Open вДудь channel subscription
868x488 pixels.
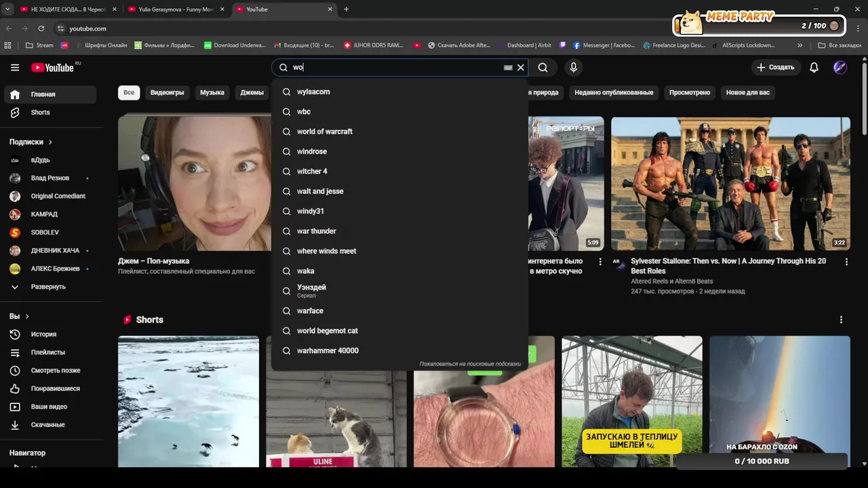50,160
